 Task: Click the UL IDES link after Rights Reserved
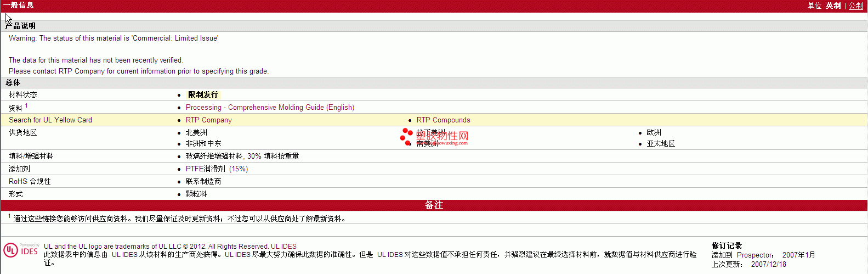[283, 247]
